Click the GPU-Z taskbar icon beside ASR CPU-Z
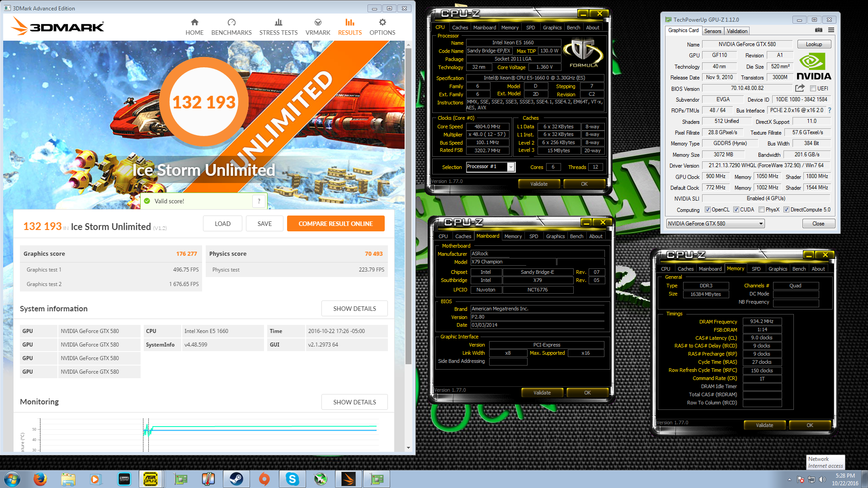The width and height of the screenshot is (868, 488). tap(181, 479)
